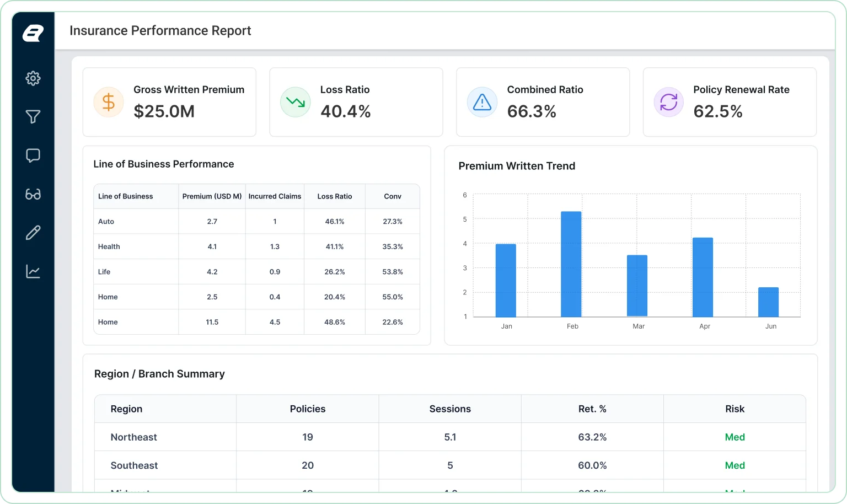The height and width of the screenshot is (504, 847).
Task: Select the Health row in Line of Business table
Action: [x=257, y=246]
